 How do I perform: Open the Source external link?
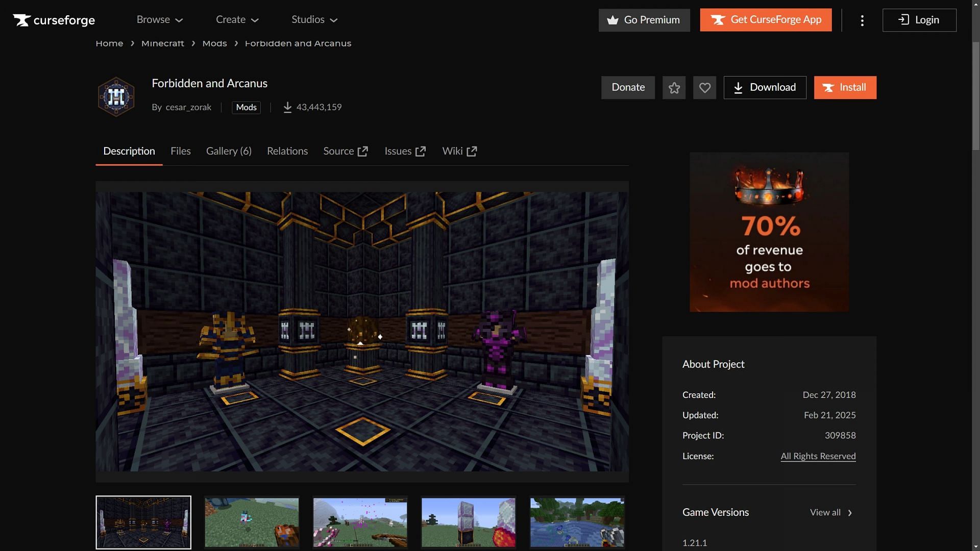[x=346, y=151]
